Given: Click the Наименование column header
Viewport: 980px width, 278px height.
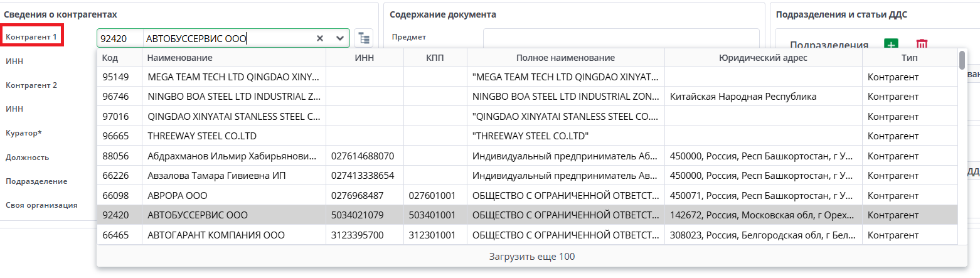Looking at the screenshot, I should coord(233,58).
